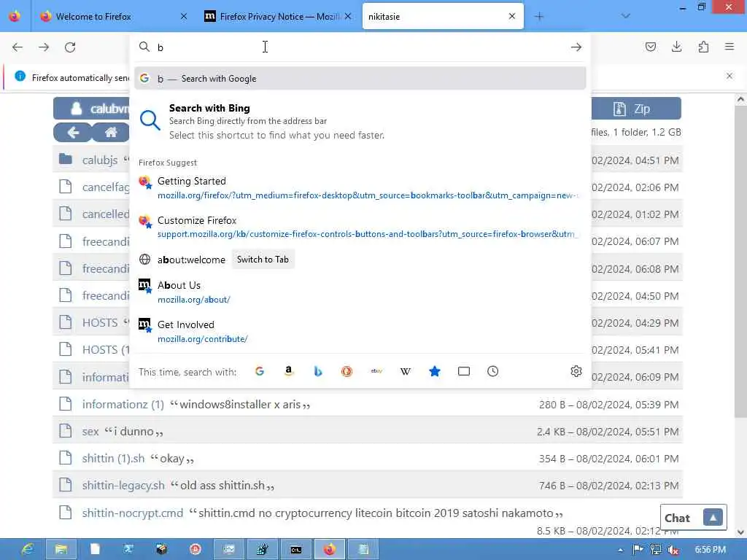Image resolution: width=747 pixels, height=560 pixels.
Task: Open Getting Started suggestion
Action: click(360, 187)
